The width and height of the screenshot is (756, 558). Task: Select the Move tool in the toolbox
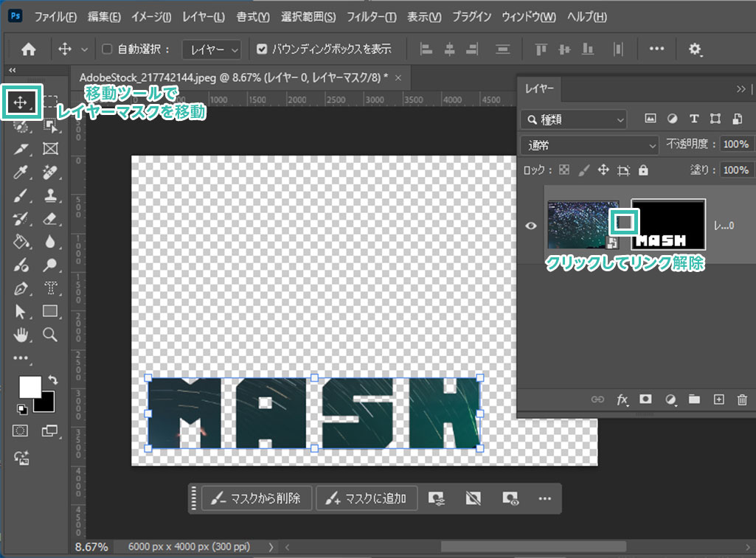tap(20, 102)
